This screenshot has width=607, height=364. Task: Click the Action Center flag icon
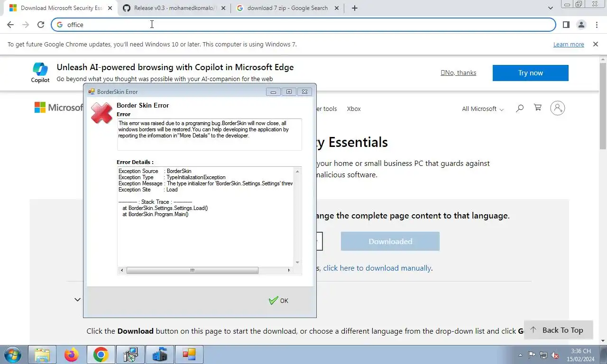coord(532,355)
